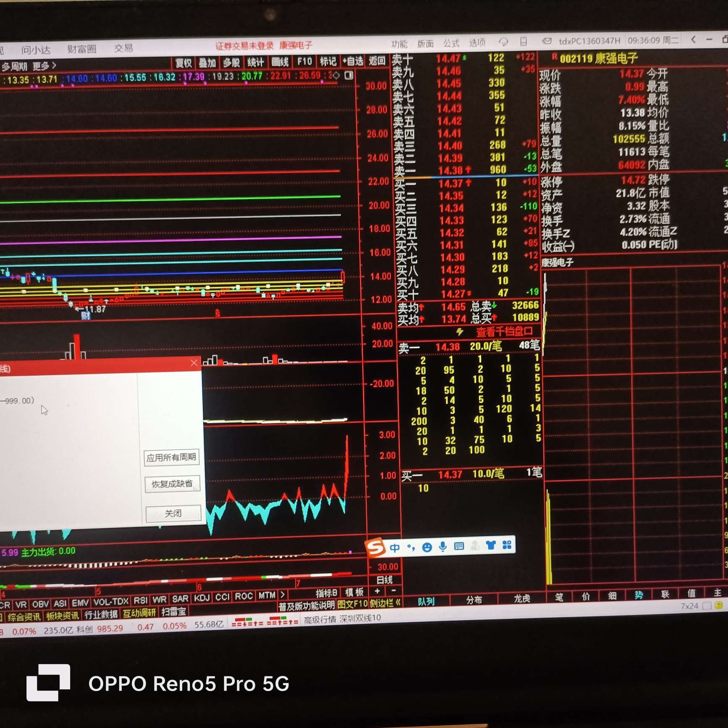Click the square panel icon at chart header end
The height and width of the screenshot is (728, 728).
pos(348,76)
